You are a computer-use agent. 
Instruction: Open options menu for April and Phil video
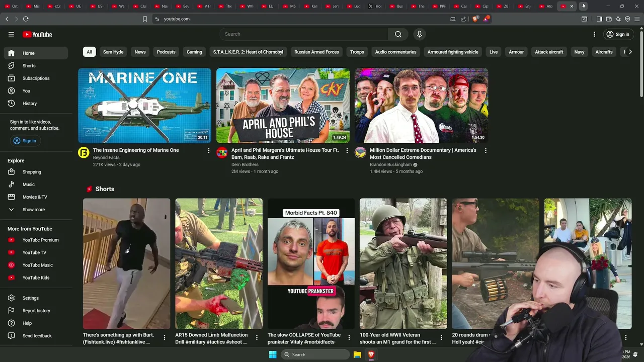tap(347, 150)
